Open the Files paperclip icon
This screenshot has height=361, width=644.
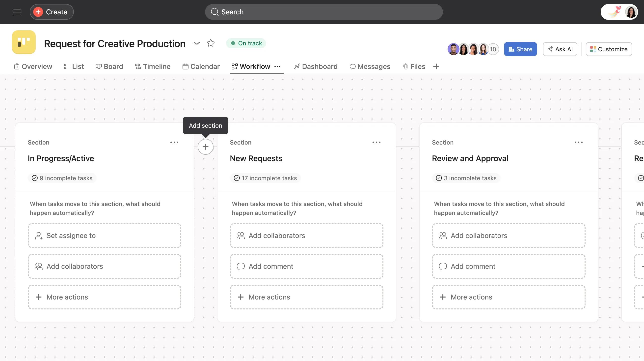click(405, 66)
